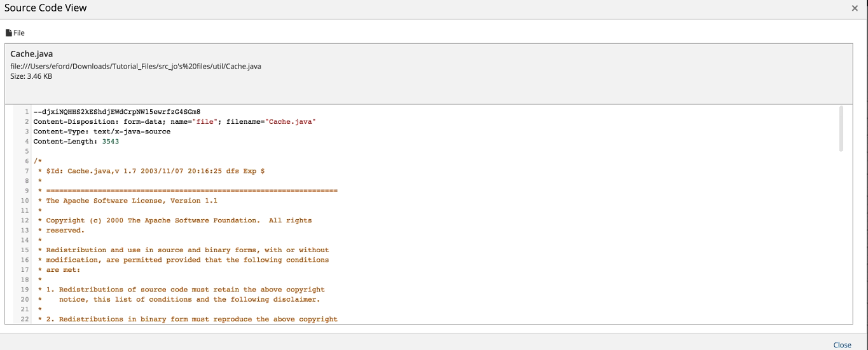The width and height of the screenshot is (868, 350).
Task: Click the Apache Software License, Version 1.1 line
Action: pyautogui.click(x=127, y=201)
